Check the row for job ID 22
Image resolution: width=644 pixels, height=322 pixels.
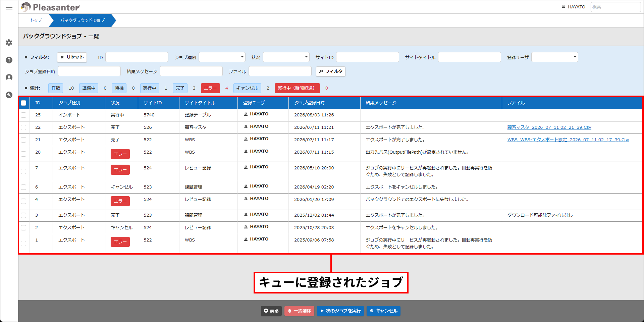click(x=23, y=127)
